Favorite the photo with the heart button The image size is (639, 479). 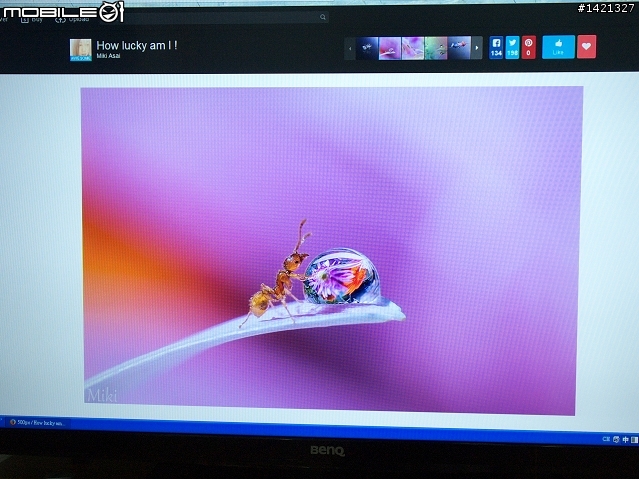(586, 47)
